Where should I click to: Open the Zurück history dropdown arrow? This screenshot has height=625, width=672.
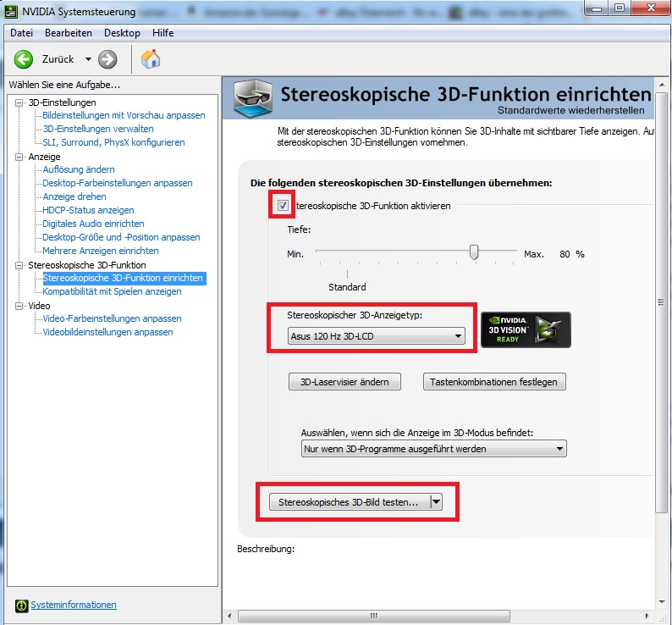88,59
